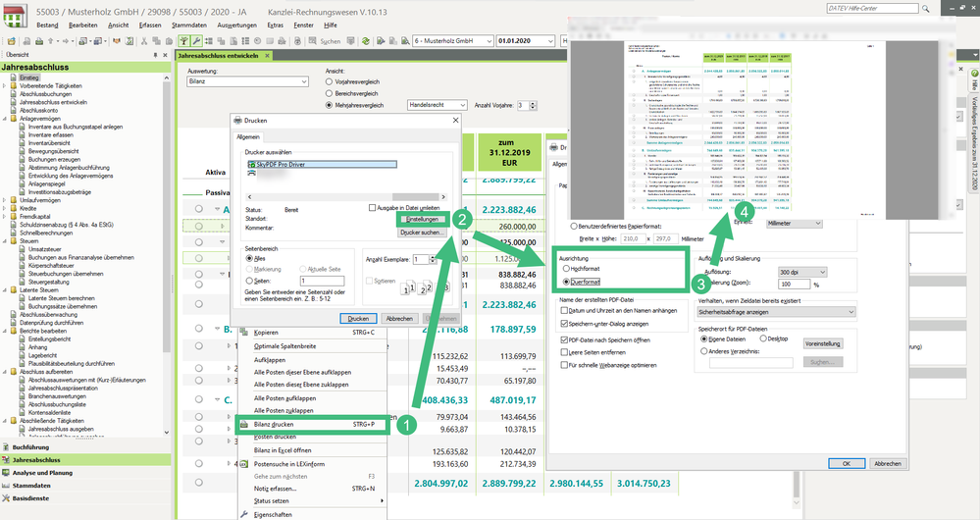
Task: Click the paste clipboard icon in the toolbar
Action: pyautogui.click(x=169, y=40)
